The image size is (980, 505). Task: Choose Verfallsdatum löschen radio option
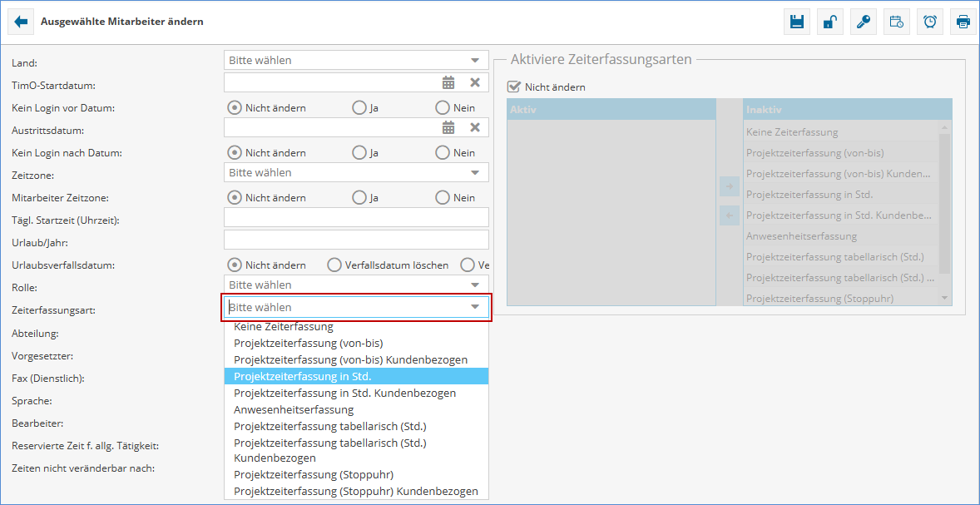coord(334,265)
